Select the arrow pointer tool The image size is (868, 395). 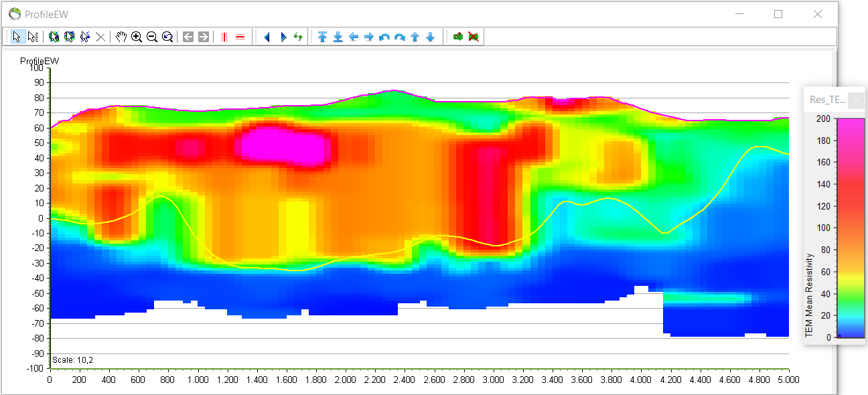pyautogui.click(x=17, y=37)
